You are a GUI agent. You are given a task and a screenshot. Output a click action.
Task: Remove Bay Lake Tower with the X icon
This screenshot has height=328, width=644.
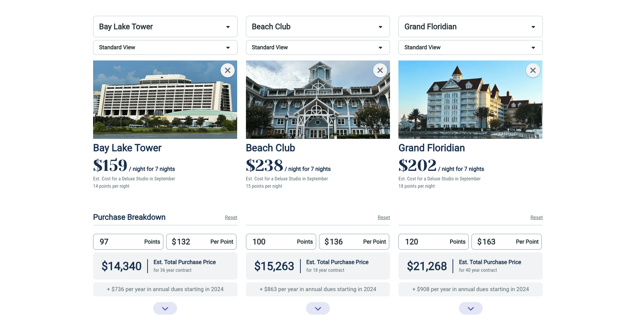[x=228, y=70]
